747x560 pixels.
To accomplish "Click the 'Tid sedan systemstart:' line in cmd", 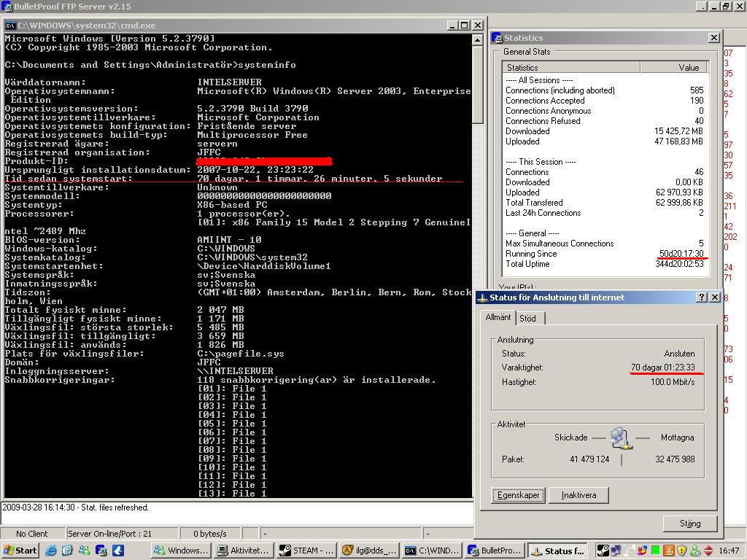I will click(x=223, y=179).
